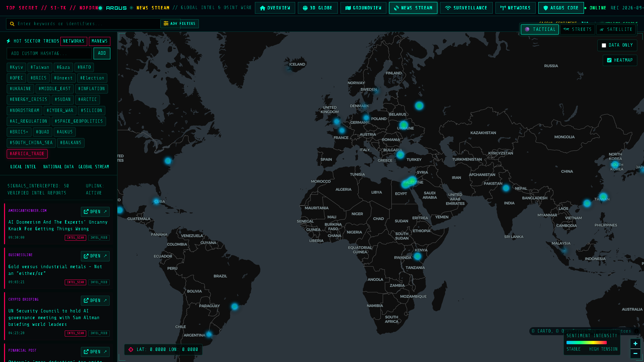
Task: Click the Networks antenna tab in header
Action: pyautogui.click(x=515, y=8)
